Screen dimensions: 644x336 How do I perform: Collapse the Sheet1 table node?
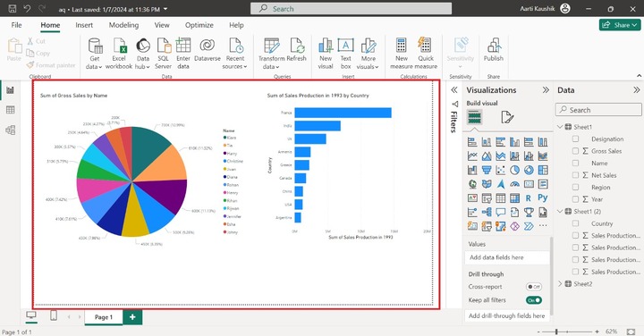(560, 127)
